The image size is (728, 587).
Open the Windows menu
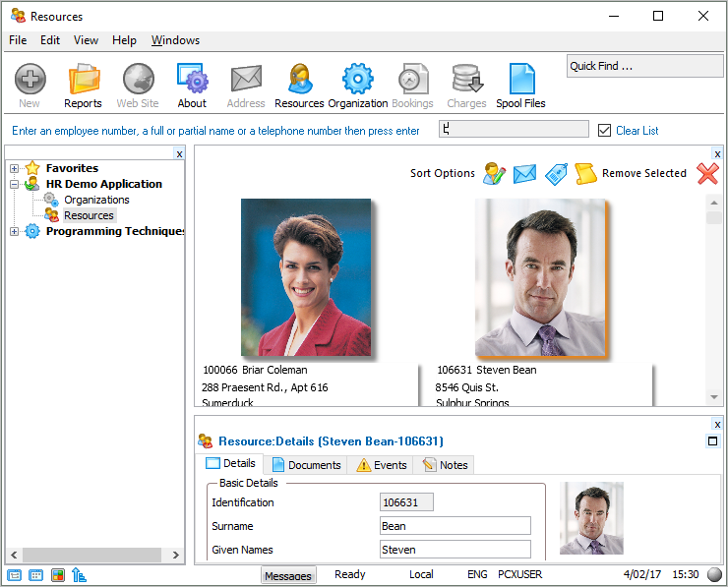[175, 40]
